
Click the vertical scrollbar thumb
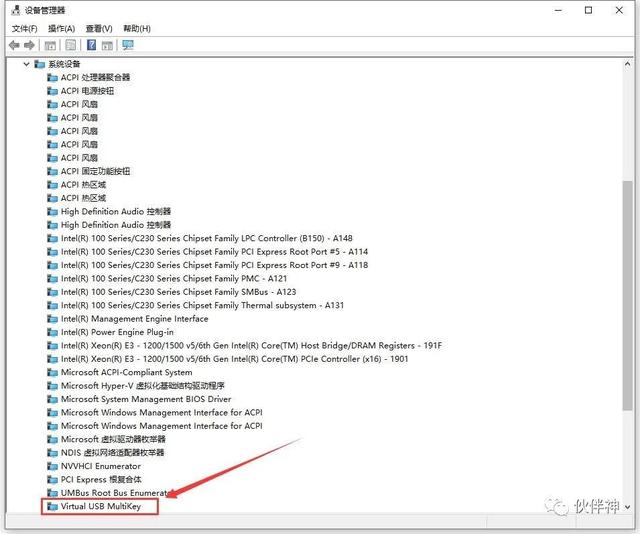(x=627, y=295)
